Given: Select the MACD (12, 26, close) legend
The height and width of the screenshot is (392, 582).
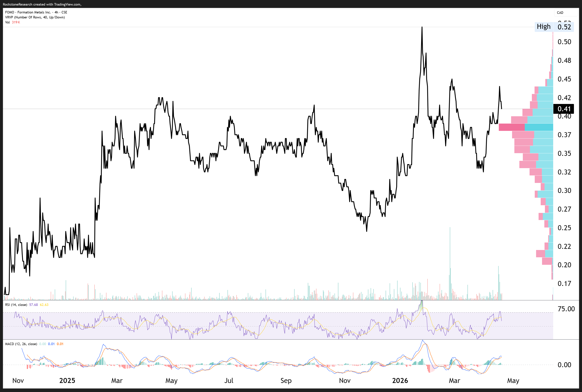Looking at the screenshot, I should (x=21, y=344).
